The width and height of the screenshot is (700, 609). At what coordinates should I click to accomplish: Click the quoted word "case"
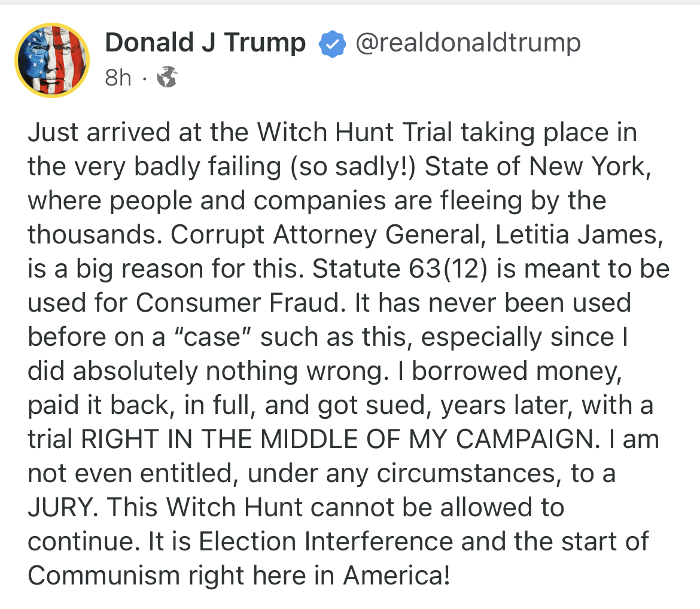coord(213,337)
